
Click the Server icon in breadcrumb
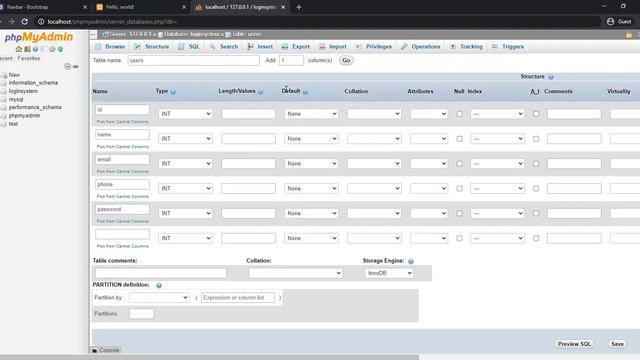click(x=105, y=34)
